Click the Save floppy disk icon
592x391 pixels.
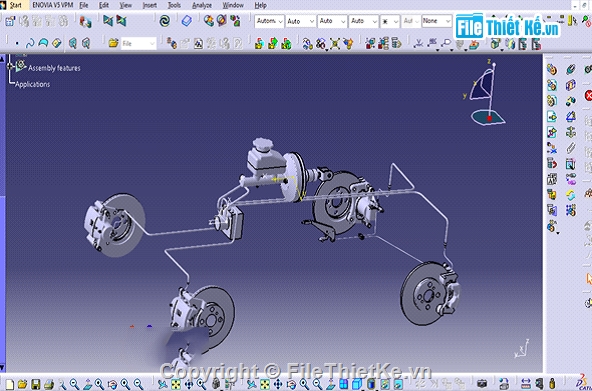click(x=35, y=384)
